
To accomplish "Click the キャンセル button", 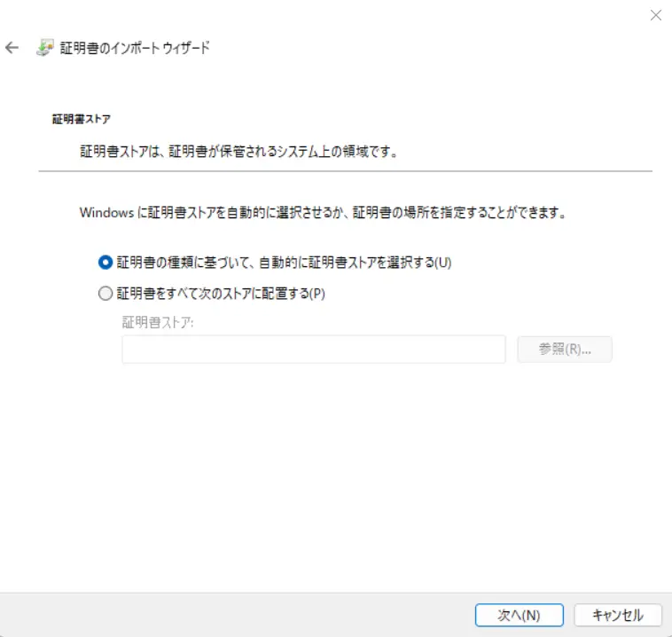I will pos(618,615).
